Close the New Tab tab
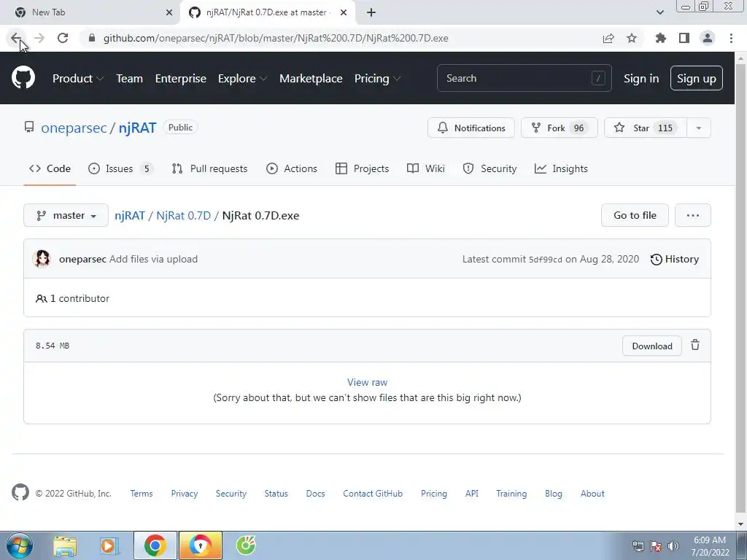Viewport: 747px width, 560px height. point(169,12)
